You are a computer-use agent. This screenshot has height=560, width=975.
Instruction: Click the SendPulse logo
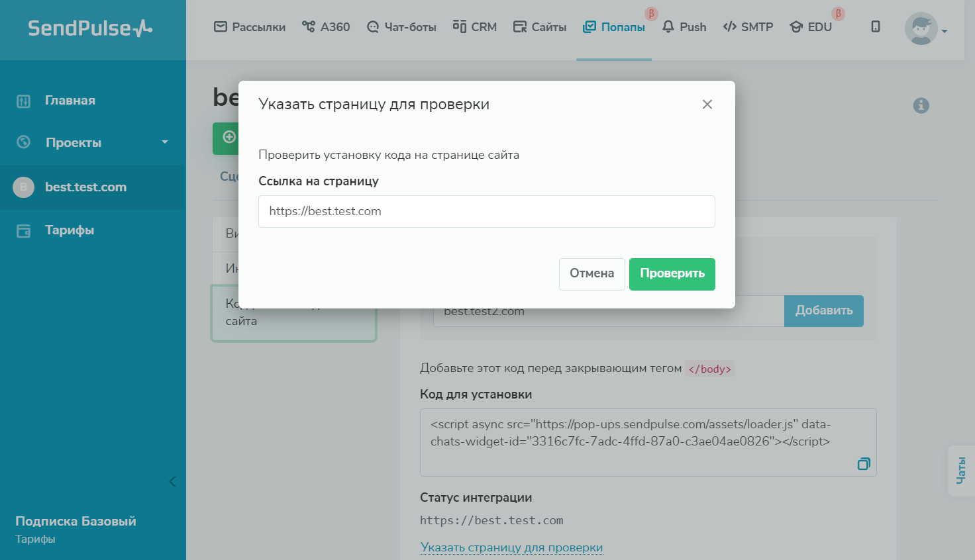click(x=90, y=28)
